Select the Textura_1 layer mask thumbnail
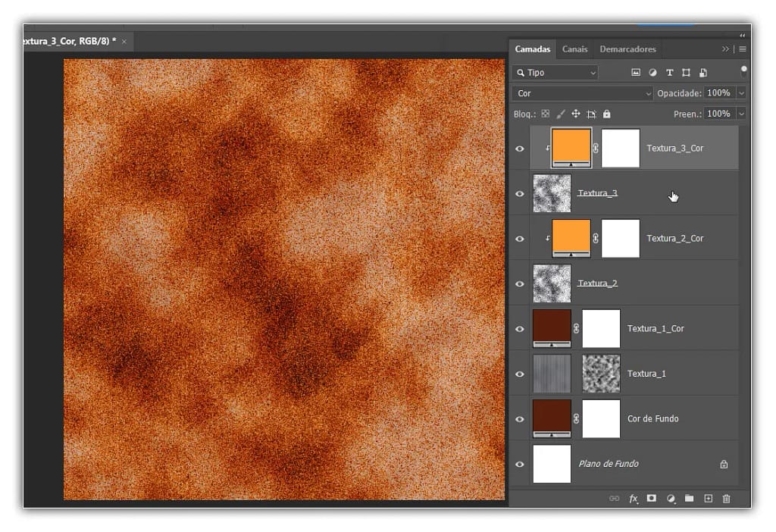Image resolution: width=776 pixels, height=532 pixels. point(601,373)
